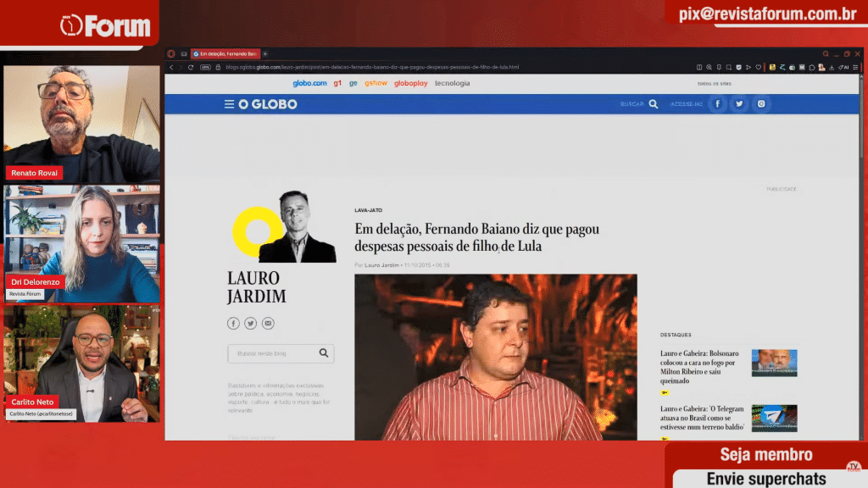The image size is (868, 488).
Task: Click the Fernando Baiano article headline
Action: point(476,237)
